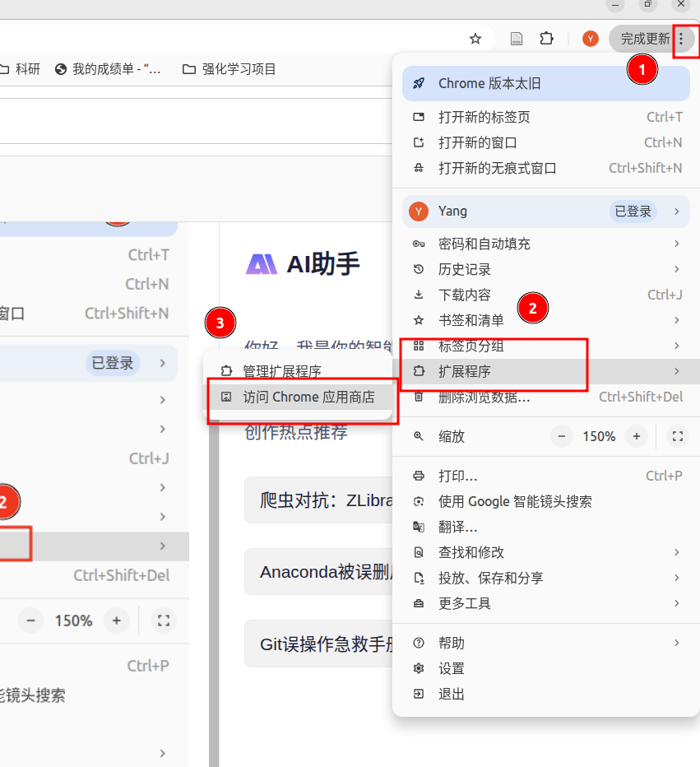Increase zoom with plus beside 缩放 label
Image resolution: width=700 pixels, height=767 pixels.
point(637,436)
